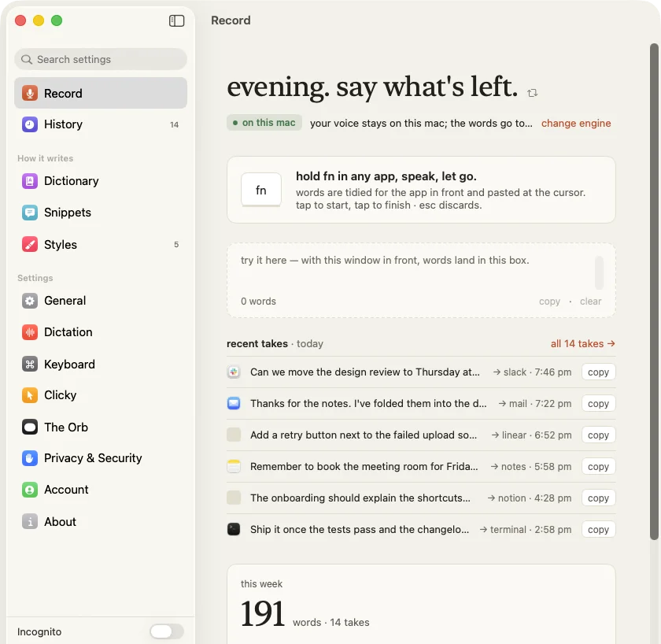Click the Slack icon on the design review take
The height and width of the screenshot is (644, 661).
[234, 372]
